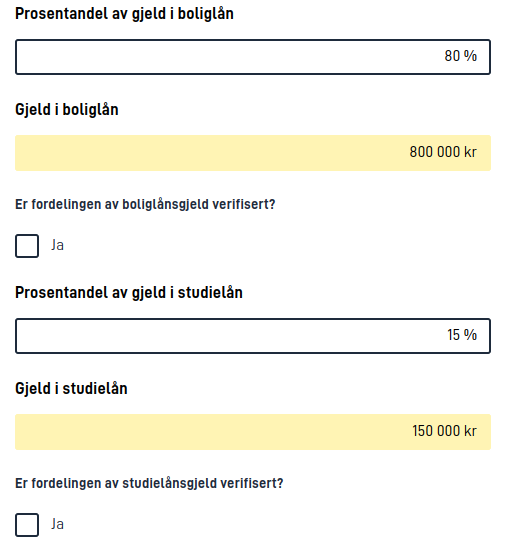510x552 pixels.
Task: Click the yellow Gjeld i boliglån amount field
Action: click(253, 153)
